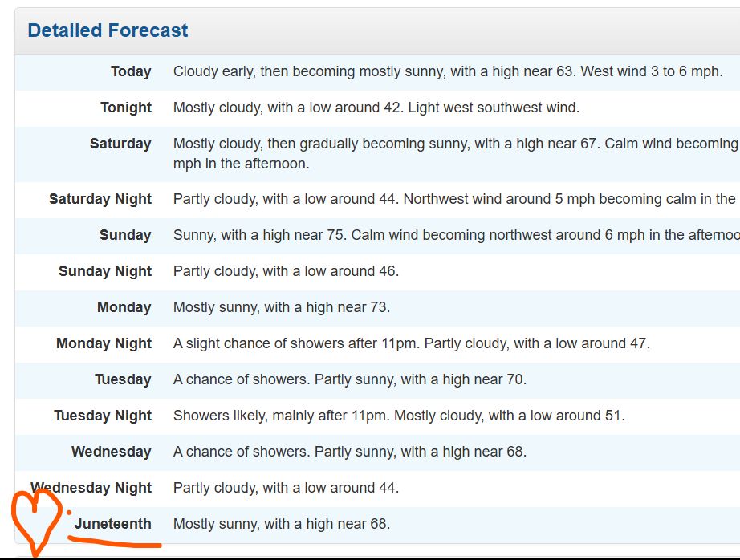The height and width of the screenshot is (560, 740).
Task: Click the Monday Night period label
Action: pyautogui.click(x=104, y=343)
